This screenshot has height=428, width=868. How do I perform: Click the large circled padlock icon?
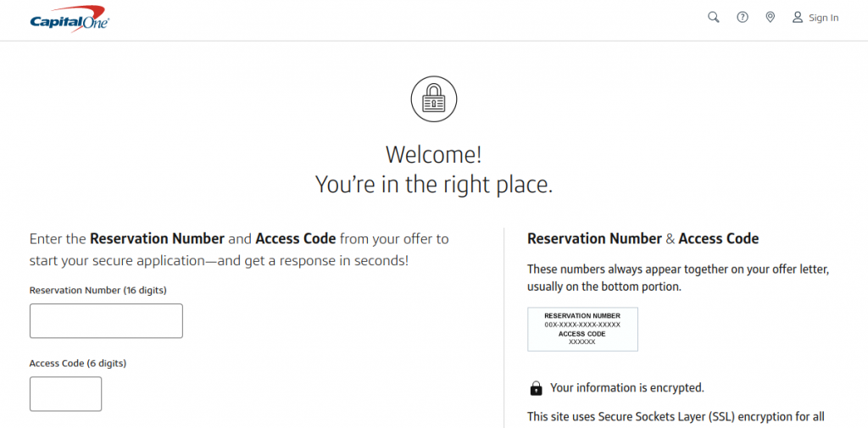[x=434, y=100]
